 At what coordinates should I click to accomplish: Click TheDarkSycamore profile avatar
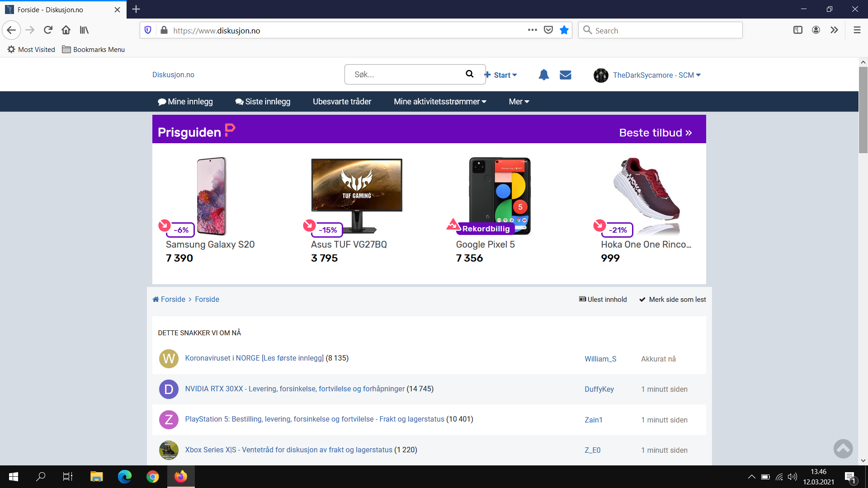pos(601,75)
